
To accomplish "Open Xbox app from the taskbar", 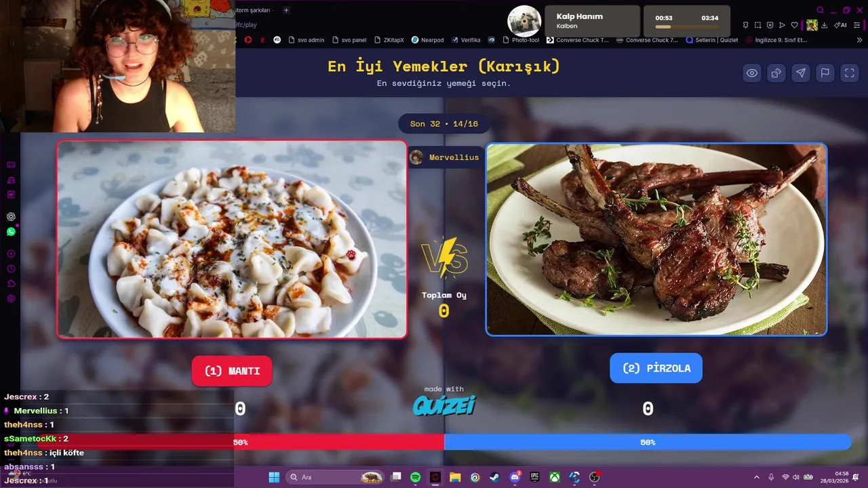I will [555, 477].
